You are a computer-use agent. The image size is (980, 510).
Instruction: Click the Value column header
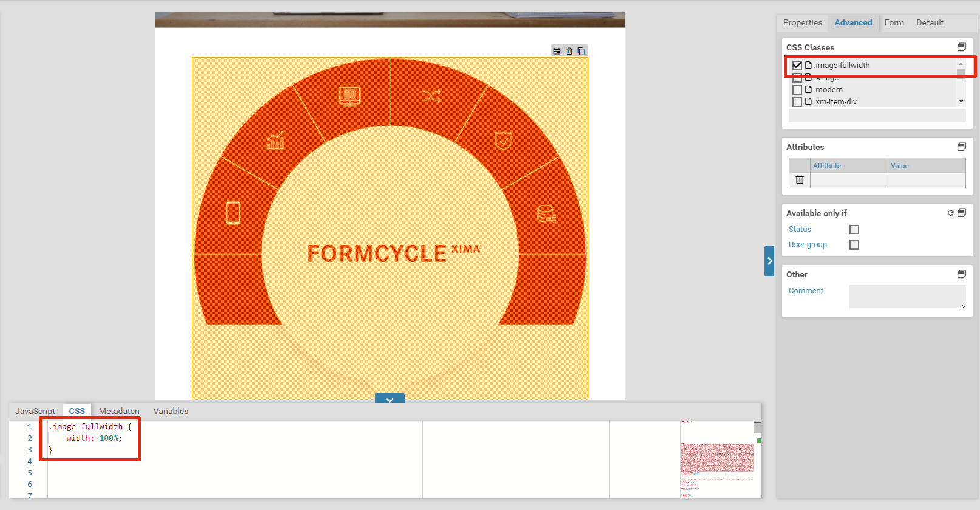coord(927,166)
